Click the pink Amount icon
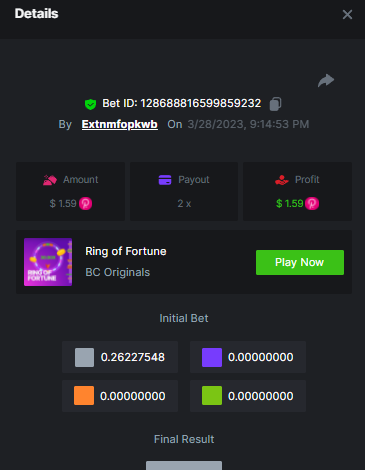The height and width of the screenshot is (470, 365). click(50, 180)
